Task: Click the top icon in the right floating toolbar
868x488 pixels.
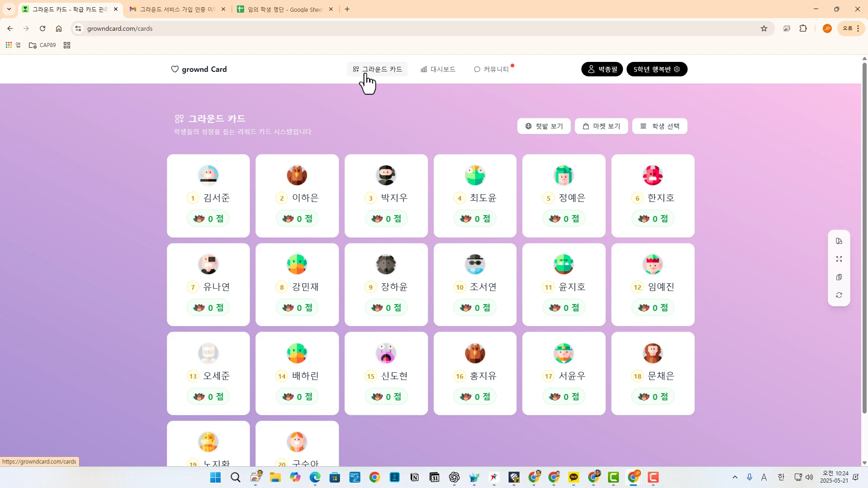Action: coord(839,241)
